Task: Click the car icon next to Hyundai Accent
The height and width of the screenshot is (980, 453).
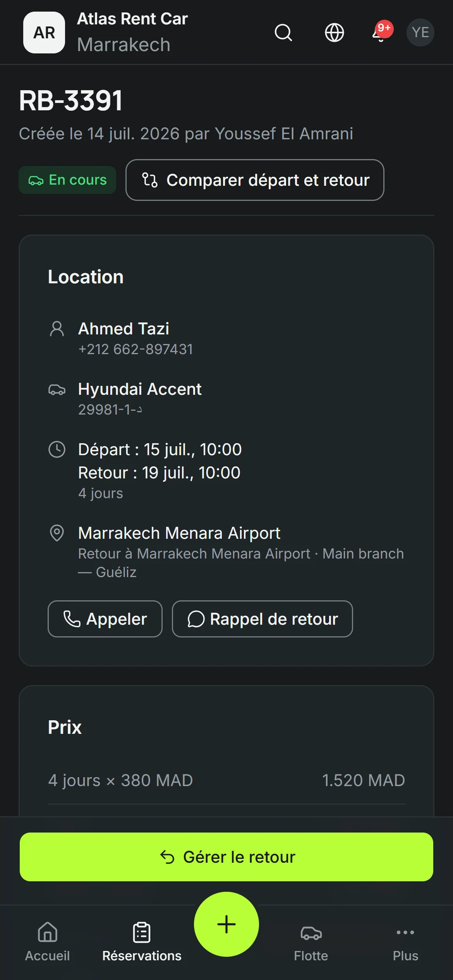Action: pos(57,389)
